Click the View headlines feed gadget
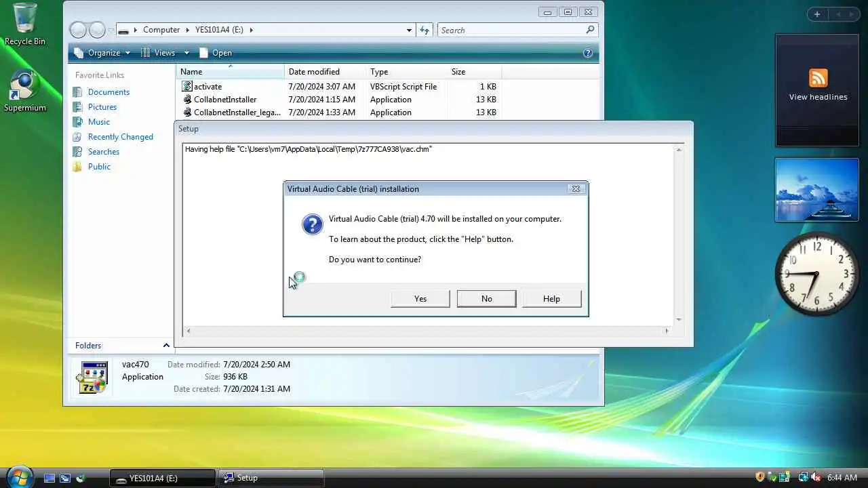The image size is (868, 488). pos(817,90)
